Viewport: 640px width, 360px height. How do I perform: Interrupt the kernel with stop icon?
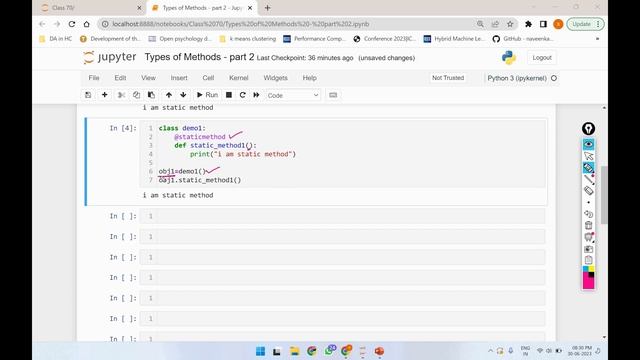[x=229, y=95]
